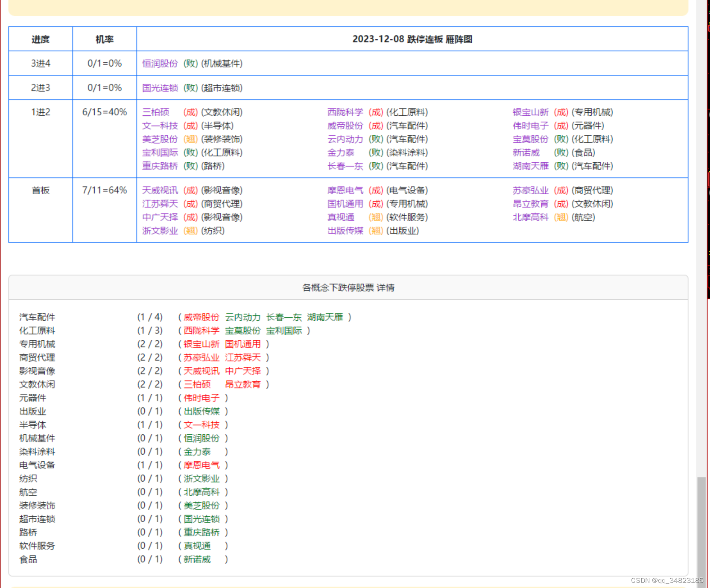Click 湖南天雁 link in 1进2 row

point(531,166)
